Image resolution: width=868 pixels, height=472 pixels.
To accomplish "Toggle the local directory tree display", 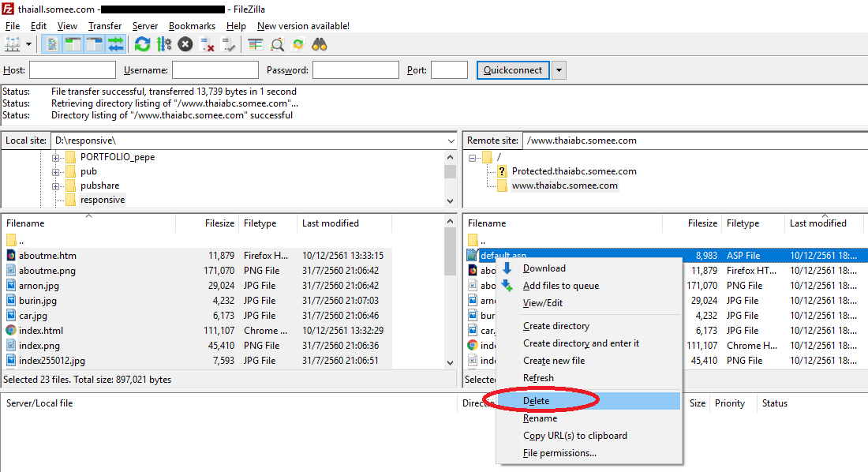I will (x=73, y=44).
